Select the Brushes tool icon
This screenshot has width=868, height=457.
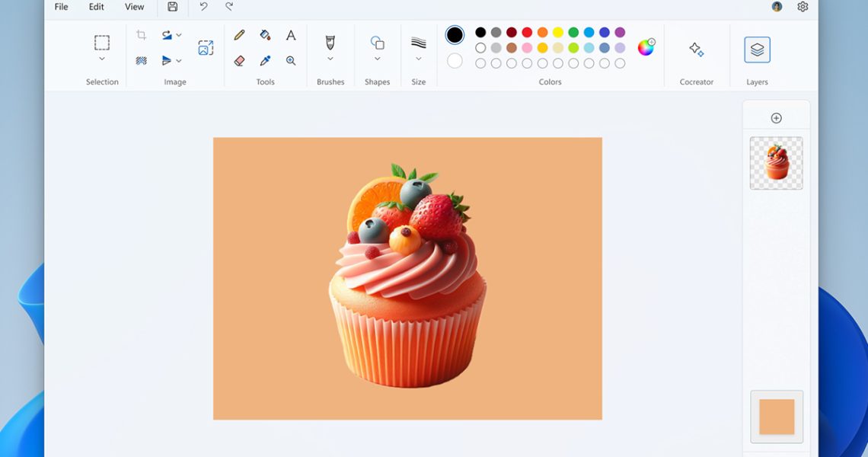click(x=330, y=43)
